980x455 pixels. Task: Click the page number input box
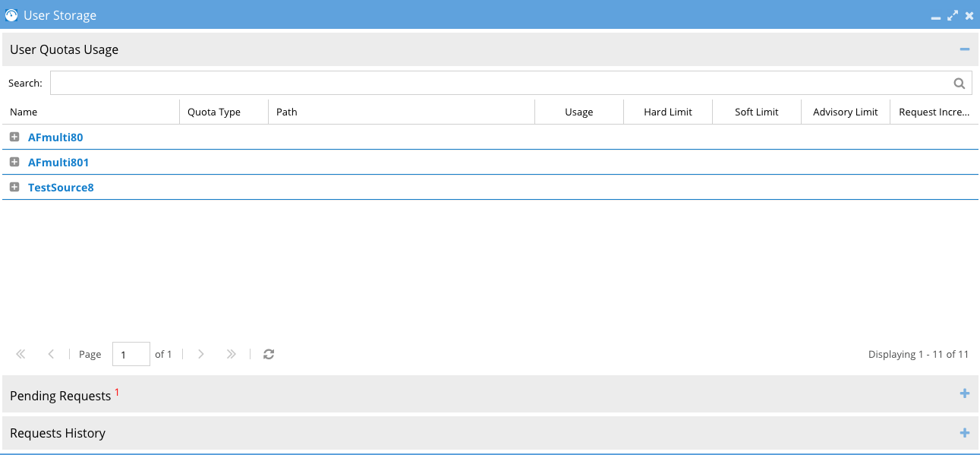(x=131, y=354)
